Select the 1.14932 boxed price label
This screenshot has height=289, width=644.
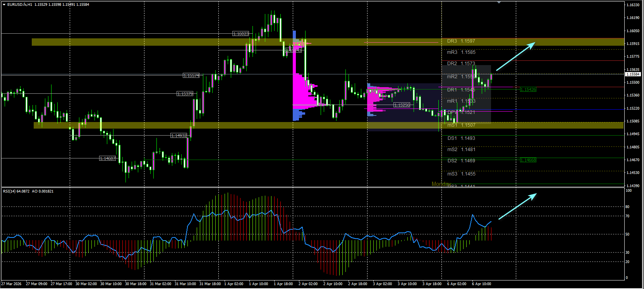click(179, 136)
